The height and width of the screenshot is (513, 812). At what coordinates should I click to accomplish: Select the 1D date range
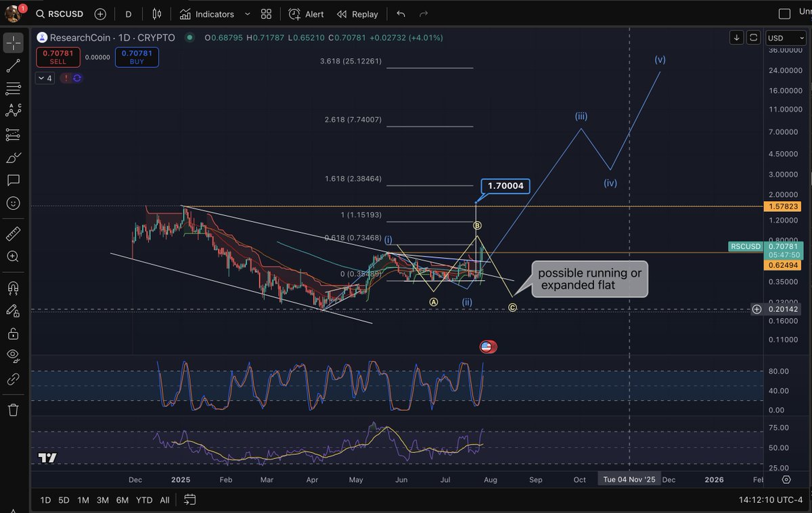pyautogui.click(x=45, y=500)
